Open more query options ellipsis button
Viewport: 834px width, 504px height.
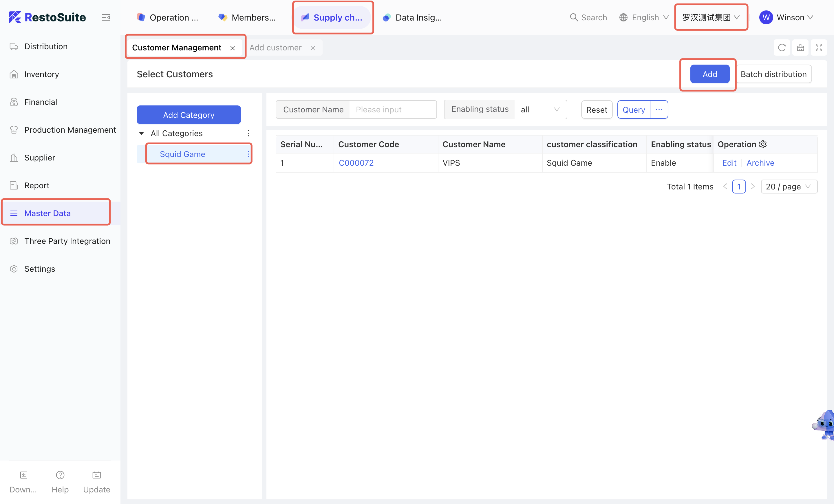(x=659, y=110)
